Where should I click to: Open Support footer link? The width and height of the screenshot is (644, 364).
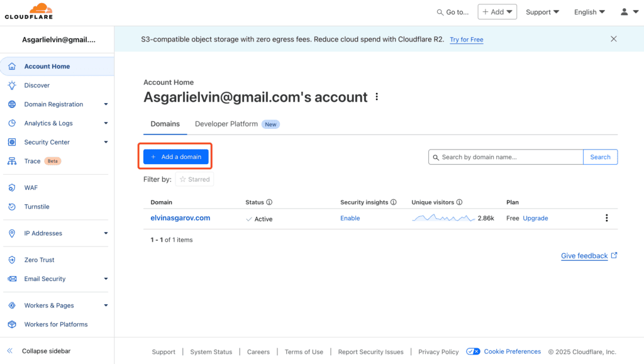[x=164, y=351]
